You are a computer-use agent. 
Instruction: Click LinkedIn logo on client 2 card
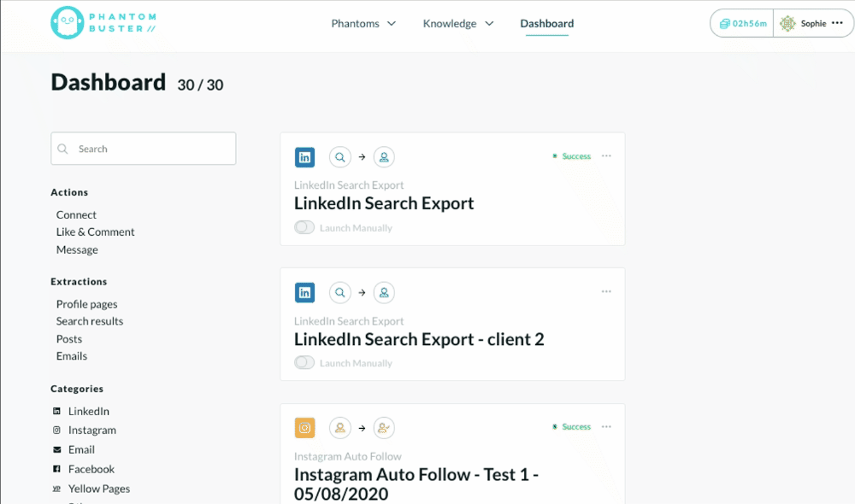click(305, 293)
